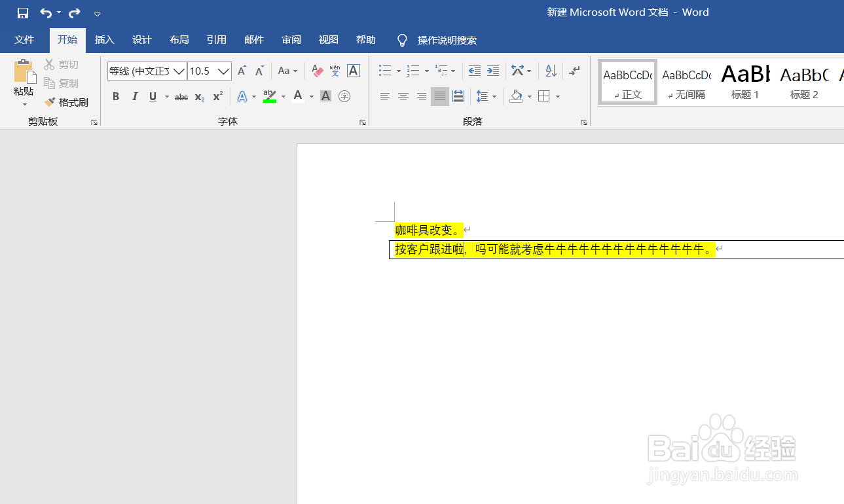Screen dimensions: 844x504
Task: Switch to the 引用 (References) tab
Action: coord(217,40)
